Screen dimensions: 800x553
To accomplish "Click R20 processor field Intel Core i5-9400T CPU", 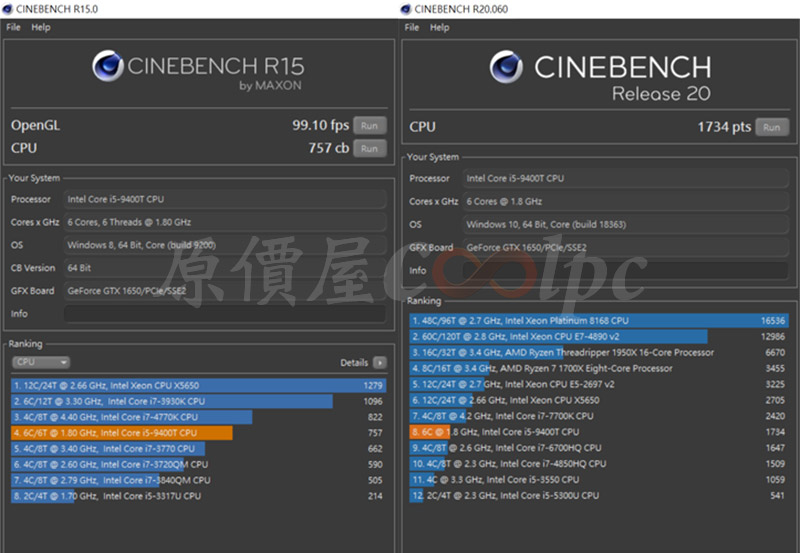I will pyautogui.click(x=626, y=179).
